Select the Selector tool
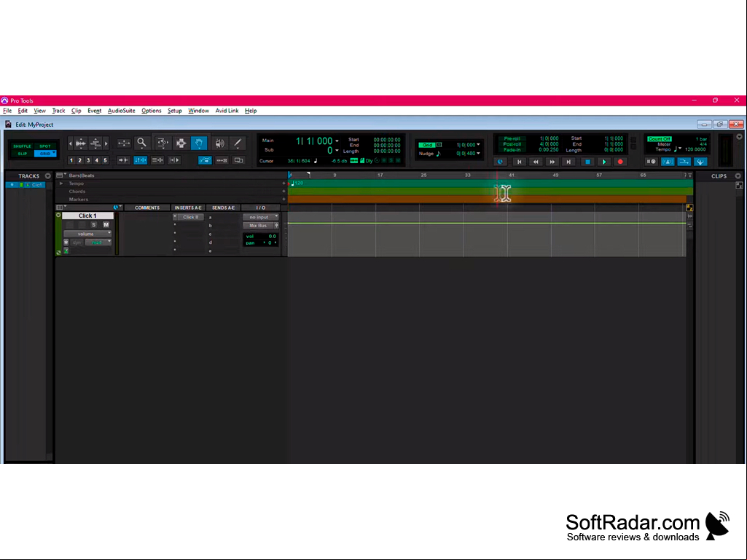 181,143
